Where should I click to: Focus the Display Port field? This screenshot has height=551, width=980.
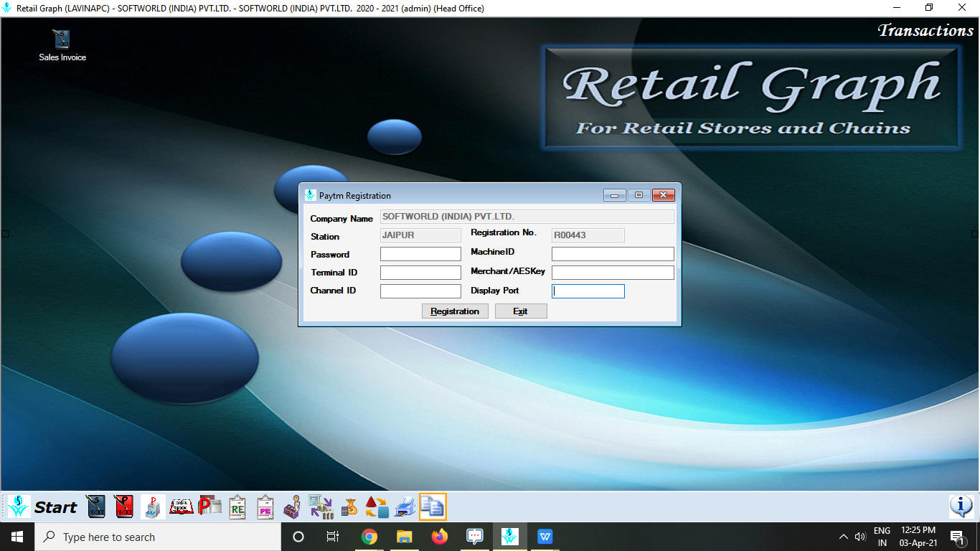tap(588, 291)
